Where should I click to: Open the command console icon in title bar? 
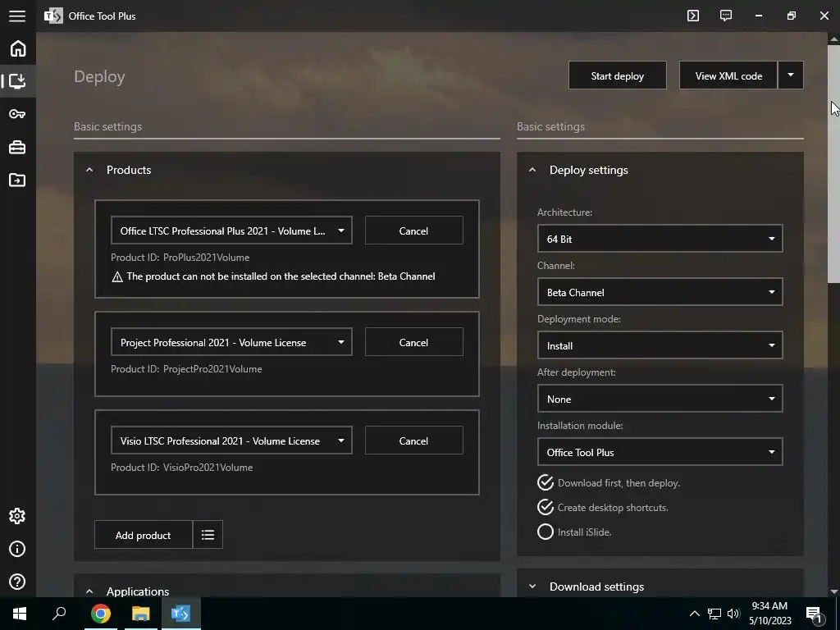(692, 16)
